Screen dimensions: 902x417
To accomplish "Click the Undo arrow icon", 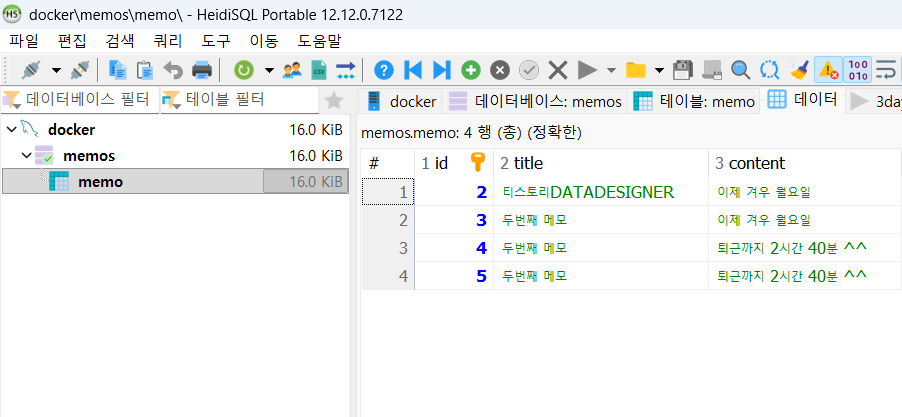I will click(173, 70).
